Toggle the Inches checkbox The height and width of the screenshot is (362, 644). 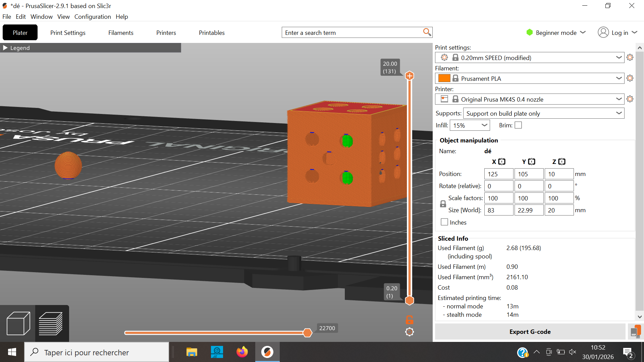coord(444,222)
